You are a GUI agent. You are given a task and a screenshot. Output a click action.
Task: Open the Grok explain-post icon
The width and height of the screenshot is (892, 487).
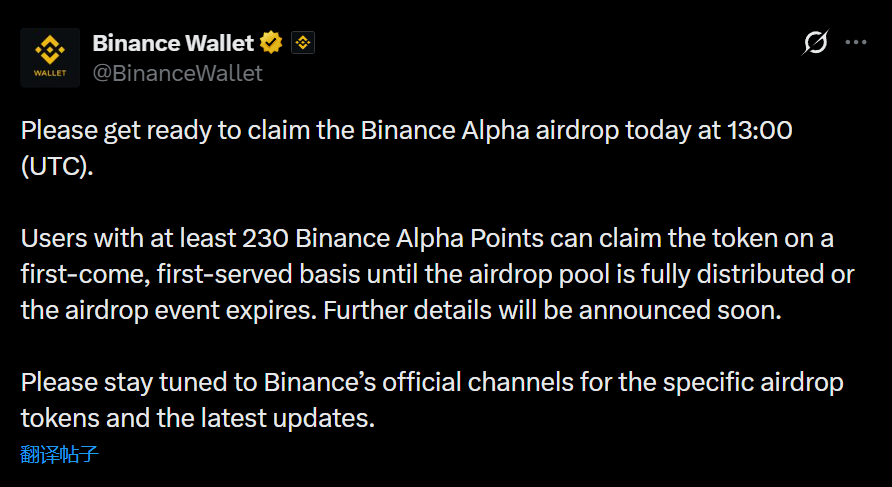(816, 43)
